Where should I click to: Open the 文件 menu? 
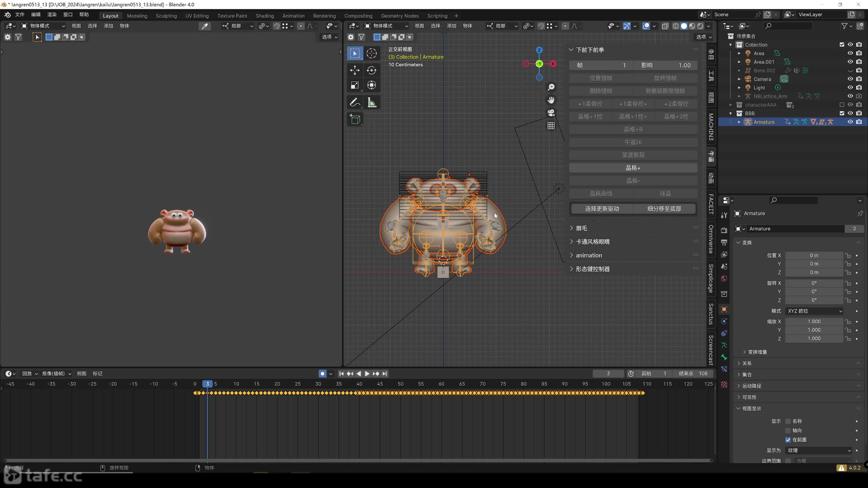click(20, 15)
